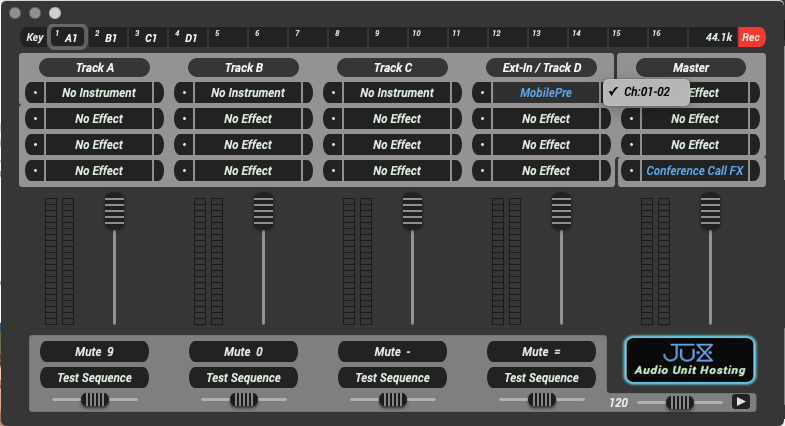Toggle the dot beside Track A's first No Effect
Viewport: 785px width, 426px height.
coord(35,119)
